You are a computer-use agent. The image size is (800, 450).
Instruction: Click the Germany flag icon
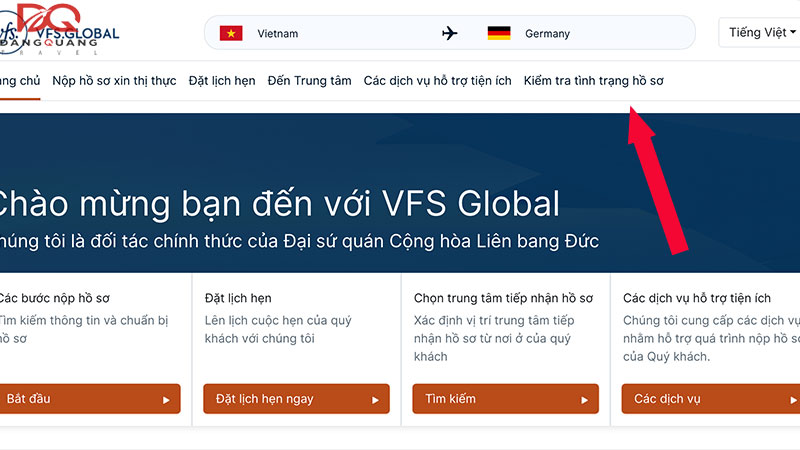499,33
